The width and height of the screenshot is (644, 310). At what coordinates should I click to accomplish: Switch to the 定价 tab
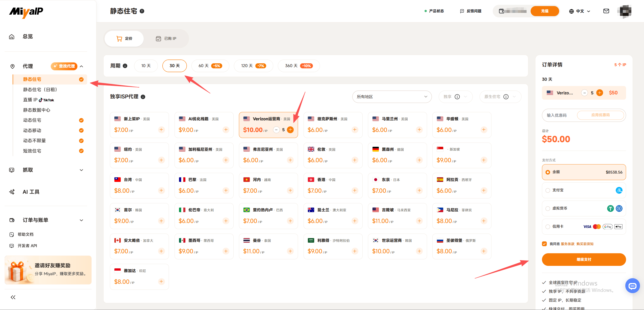[x=124, y=39]
